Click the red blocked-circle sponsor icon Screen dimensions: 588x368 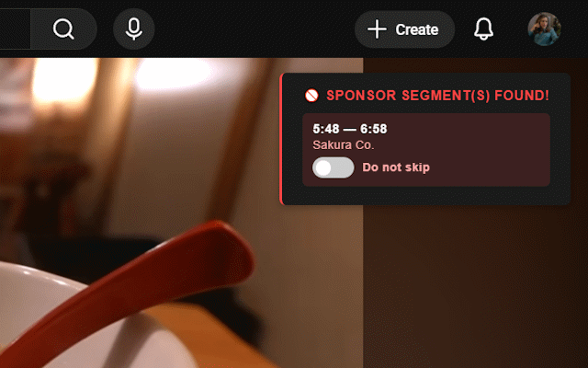tap(311, 96)
